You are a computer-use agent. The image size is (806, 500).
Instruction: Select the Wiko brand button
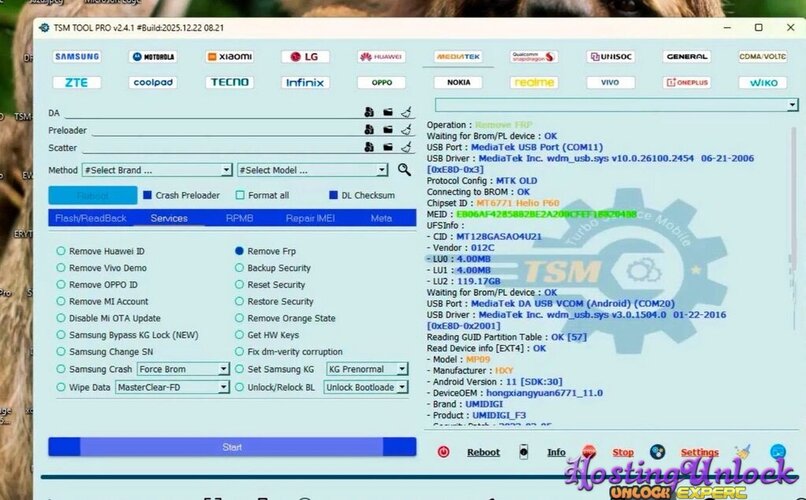tap(762, 82)
